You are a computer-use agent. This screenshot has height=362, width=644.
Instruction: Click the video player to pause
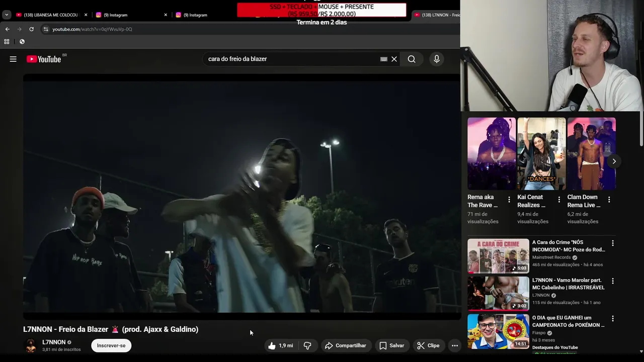point(242,197)
